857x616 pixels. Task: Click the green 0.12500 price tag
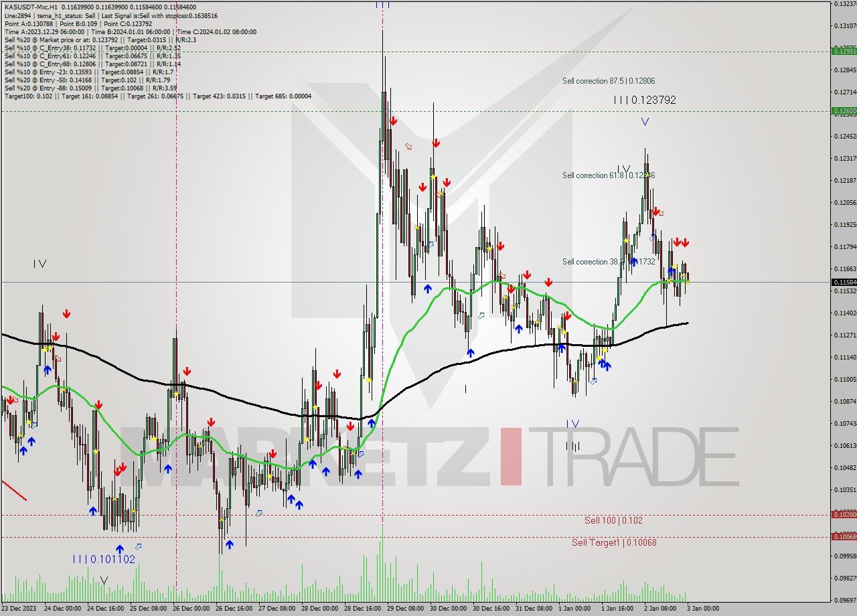tap(844, 111)
